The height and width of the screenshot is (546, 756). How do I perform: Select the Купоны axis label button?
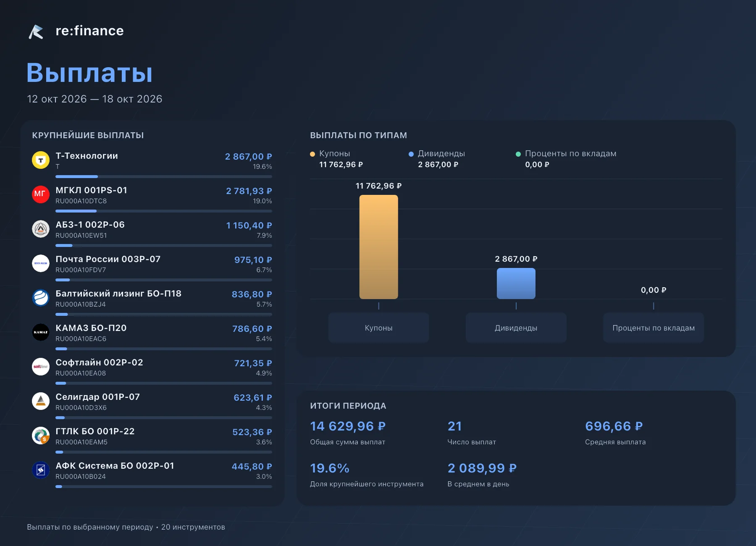[378, 328]
